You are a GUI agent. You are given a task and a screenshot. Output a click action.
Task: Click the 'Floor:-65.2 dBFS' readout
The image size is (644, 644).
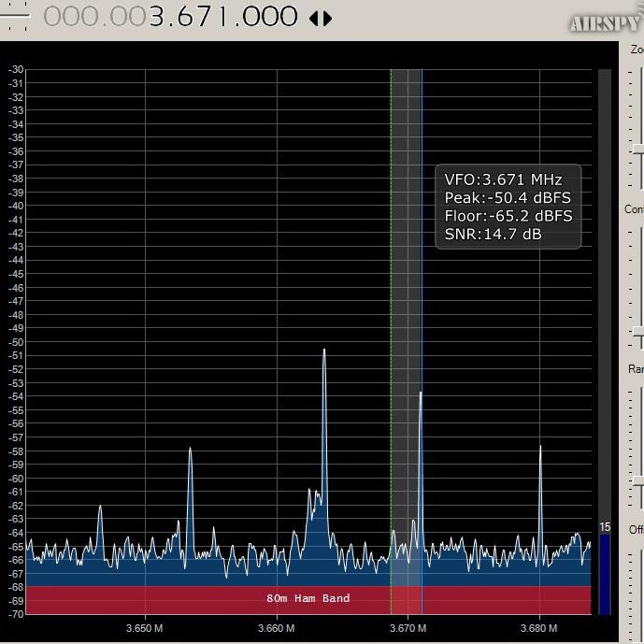click(x=508, y=216)
